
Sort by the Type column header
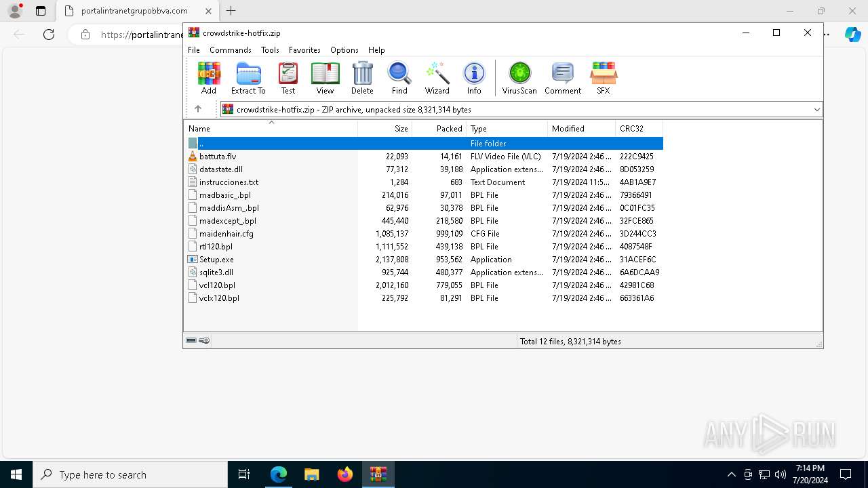(507, 129)
